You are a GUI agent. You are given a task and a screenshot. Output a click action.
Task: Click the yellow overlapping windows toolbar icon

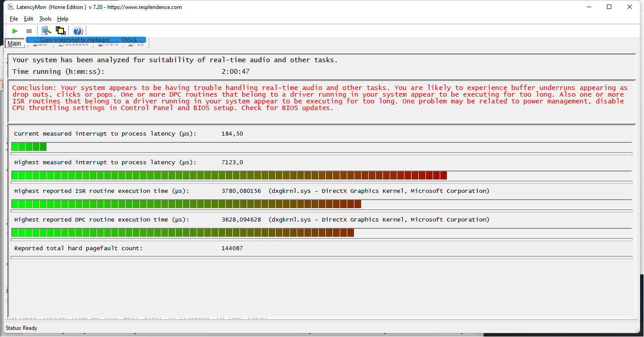pos(61,31)
